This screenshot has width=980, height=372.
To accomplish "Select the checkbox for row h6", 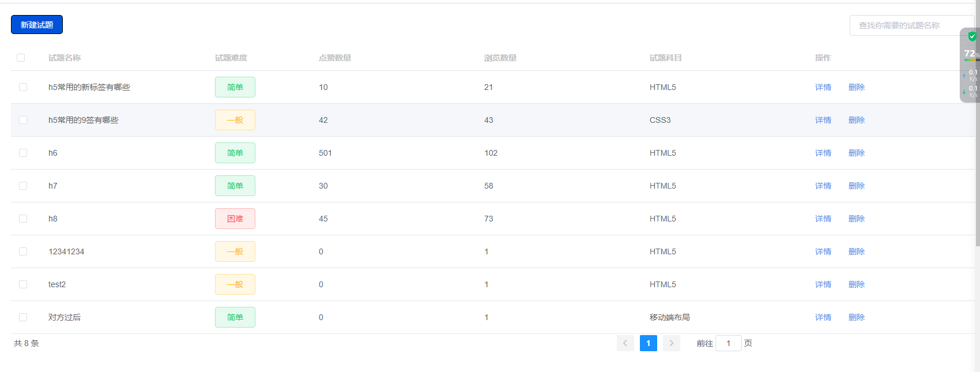I will 23,153.
